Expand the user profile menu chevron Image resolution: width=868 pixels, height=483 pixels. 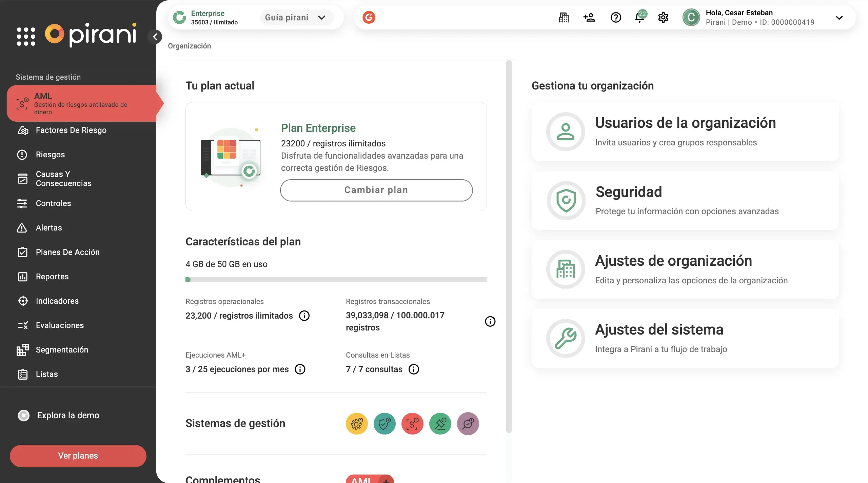839,18
